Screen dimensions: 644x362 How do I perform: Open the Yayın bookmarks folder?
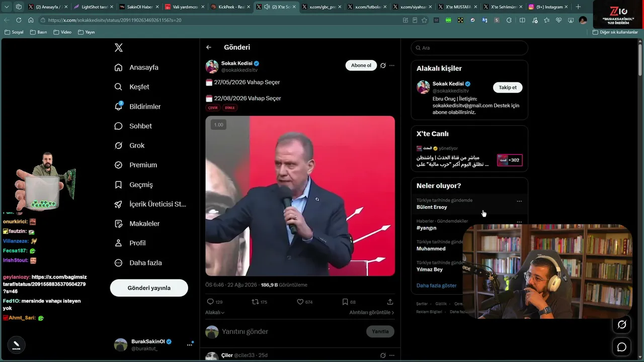coord(86,32)
